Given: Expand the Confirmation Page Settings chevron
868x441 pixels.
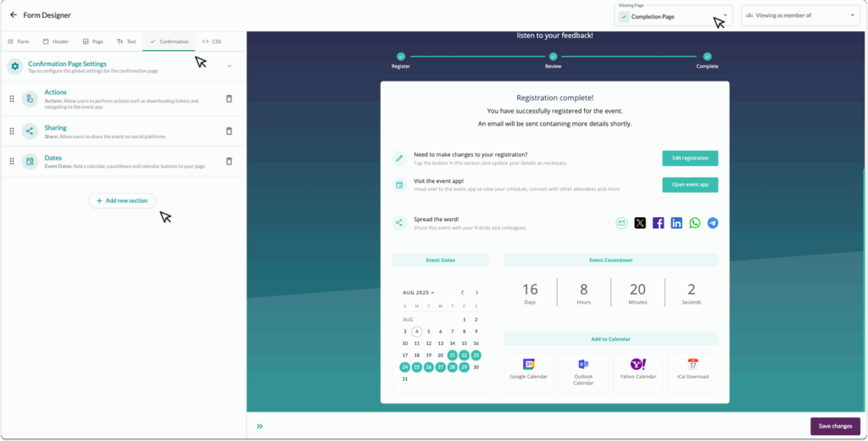Looking at the screenshot, I should pos(229,66).
